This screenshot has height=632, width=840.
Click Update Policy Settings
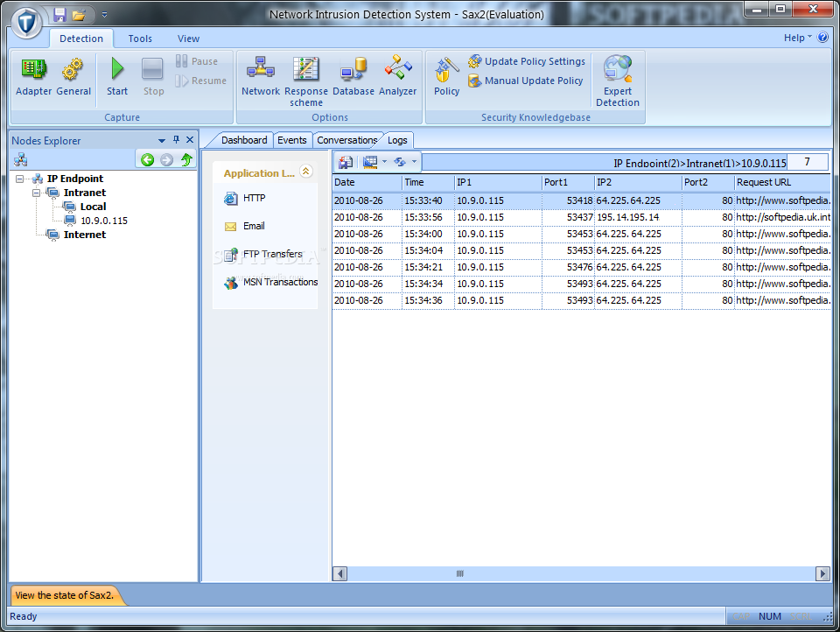(527, 61)
